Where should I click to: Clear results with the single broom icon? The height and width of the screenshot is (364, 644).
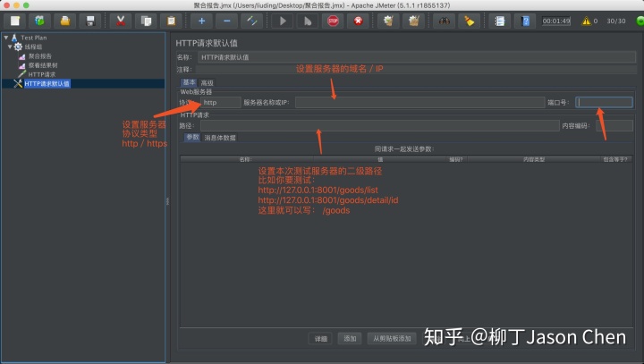point(388,21)
